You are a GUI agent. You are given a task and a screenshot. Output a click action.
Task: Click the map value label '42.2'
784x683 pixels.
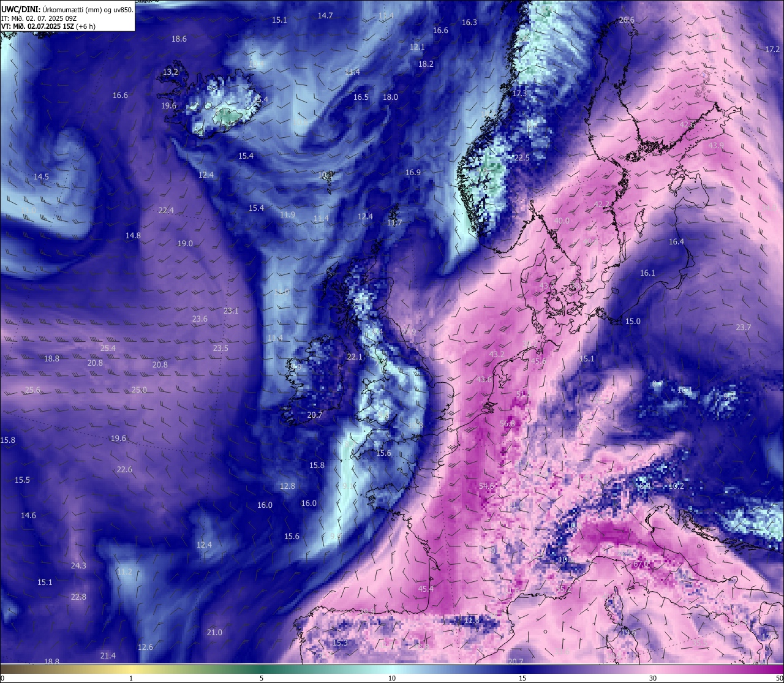click(x=602, y=204)
